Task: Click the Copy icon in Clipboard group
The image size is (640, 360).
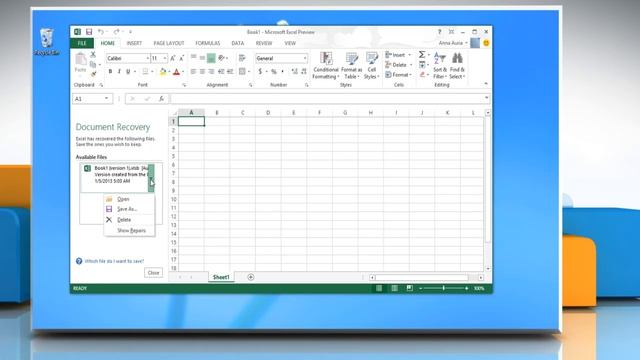Action: [93, 64]
